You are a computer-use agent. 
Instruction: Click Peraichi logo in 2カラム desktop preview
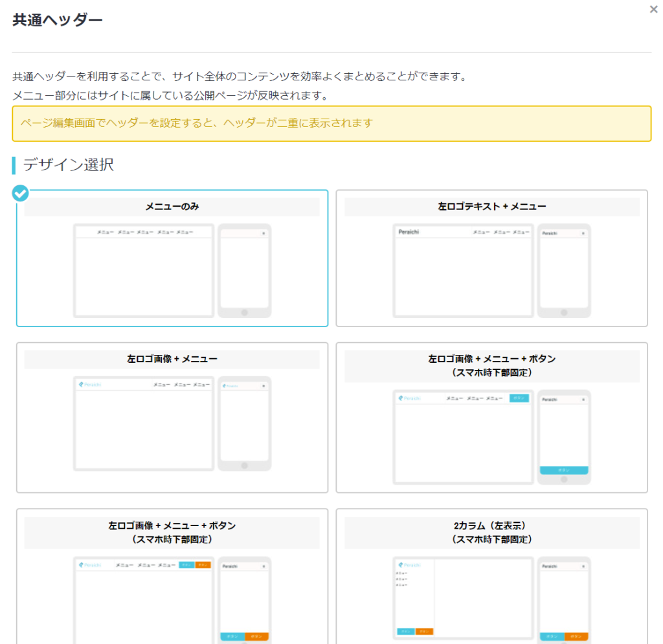coord(409,565)
